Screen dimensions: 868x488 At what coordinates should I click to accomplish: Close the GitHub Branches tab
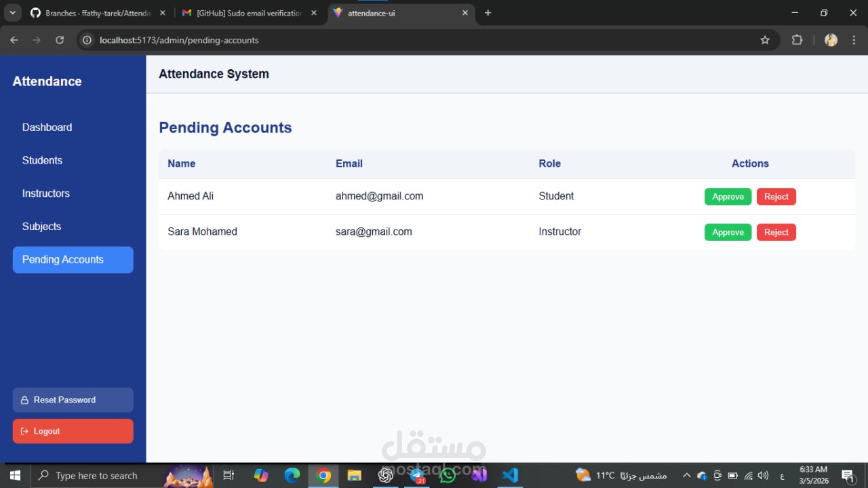(162, 13)
